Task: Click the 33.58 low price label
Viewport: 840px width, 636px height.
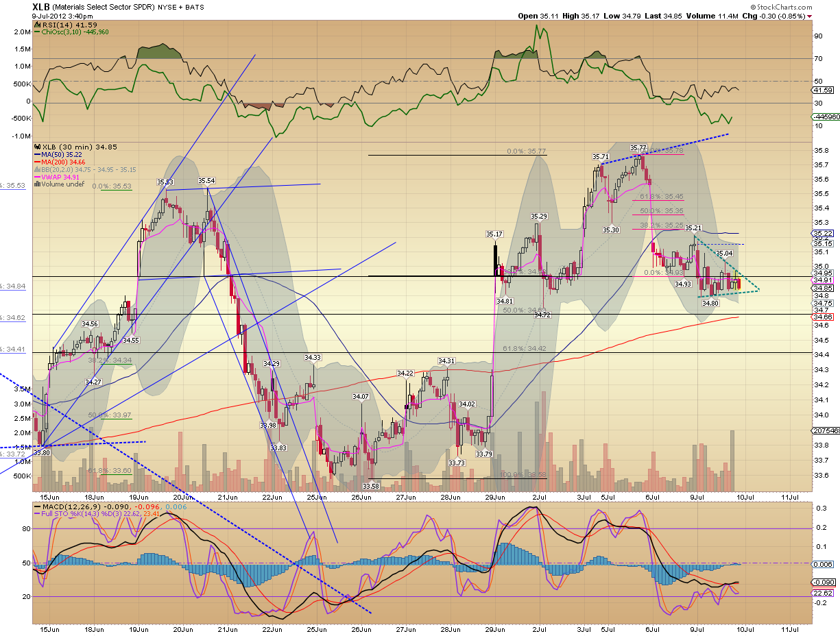Action: (371, 486)
